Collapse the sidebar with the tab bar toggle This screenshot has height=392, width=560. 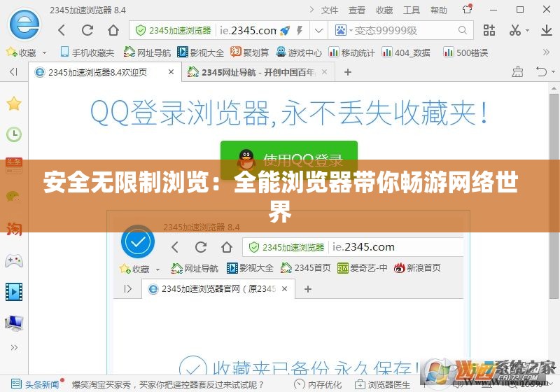(x=13, y=72)
